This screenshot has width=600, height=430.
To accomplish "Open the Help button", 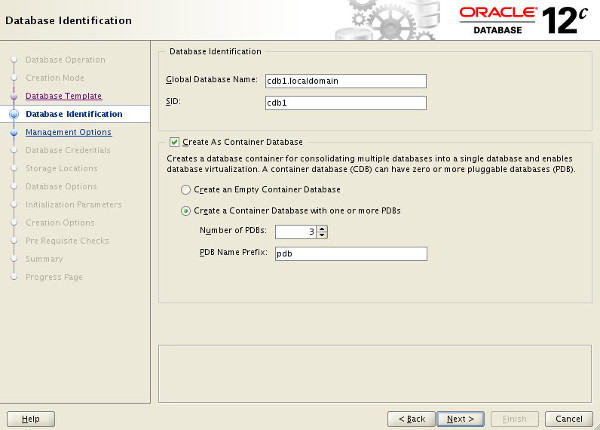I will click(31, 419).
